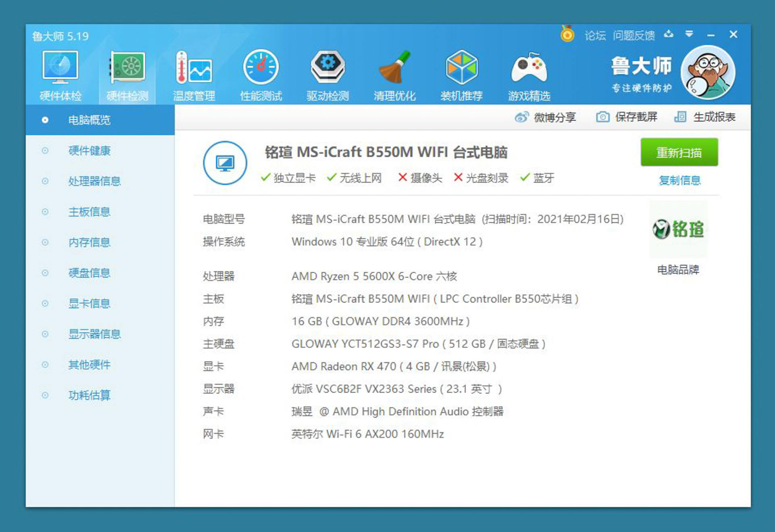Viewport: 775px width, 532px height.
Task: Click 保存截屏 save screenshot
Action: coord(636,117)
